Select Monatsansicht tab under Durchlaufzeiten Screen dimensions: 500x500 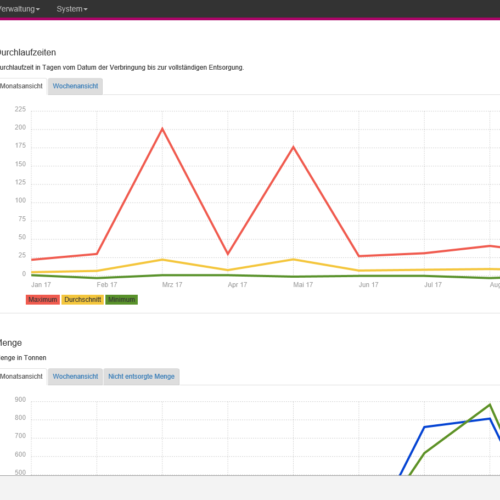22,86
